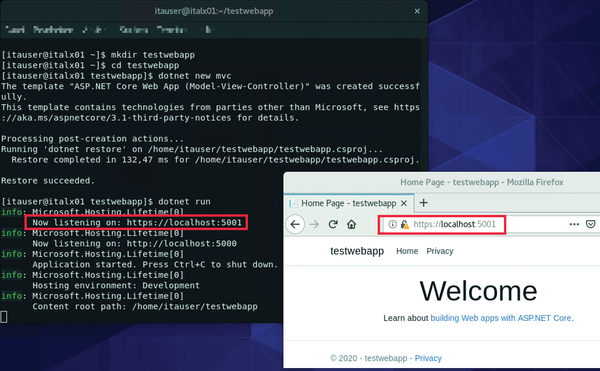Click Firefox title Home Page - testwebapp - Mozilla Firefox
600x371 pixels.
482,182
